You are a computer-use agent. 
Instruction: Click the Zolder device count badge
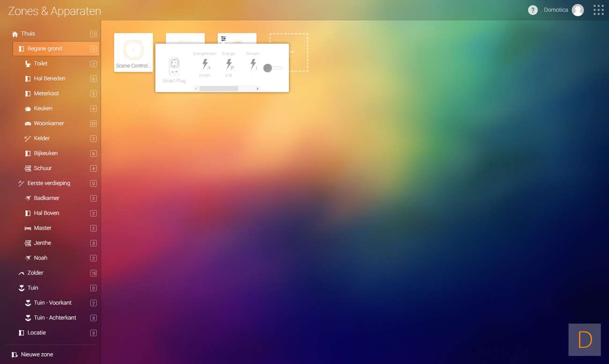tap(93, 273)
